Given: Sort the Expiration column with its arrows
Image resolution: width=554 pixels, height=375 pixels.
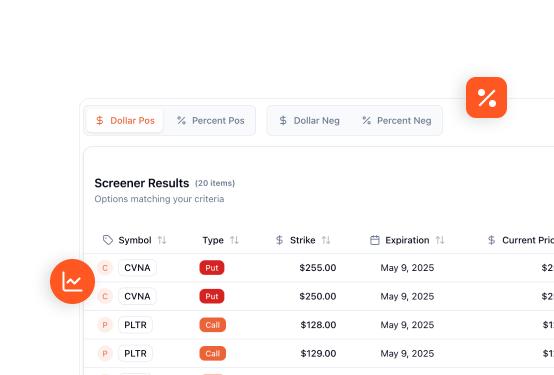Looking at the screenshot, I should pyautogui.click(x=440, y=240).
